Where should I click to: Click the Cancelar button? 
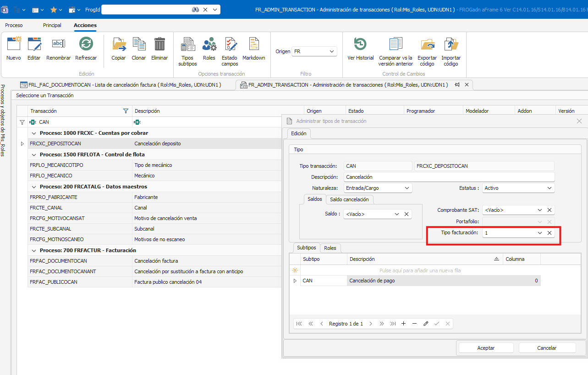point(547,348)
